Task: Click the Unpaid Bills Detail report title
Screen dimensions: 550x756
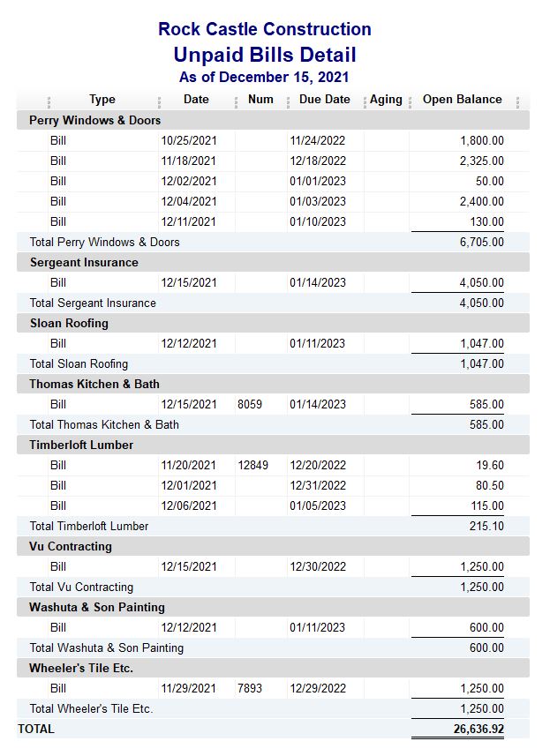Action: tap(265, 55)
